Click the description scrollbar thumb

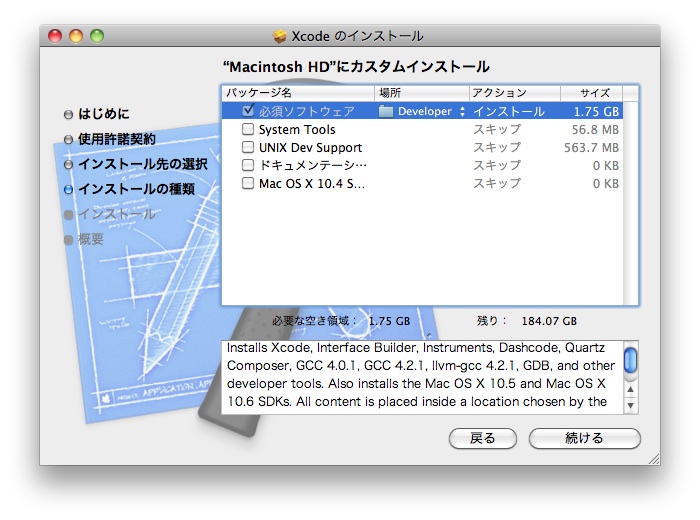coord(630,360)
